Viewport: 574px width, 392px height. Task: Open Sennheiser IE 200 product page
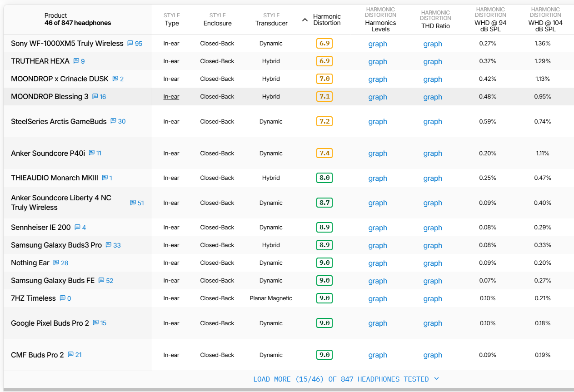(x=41, y=228)
